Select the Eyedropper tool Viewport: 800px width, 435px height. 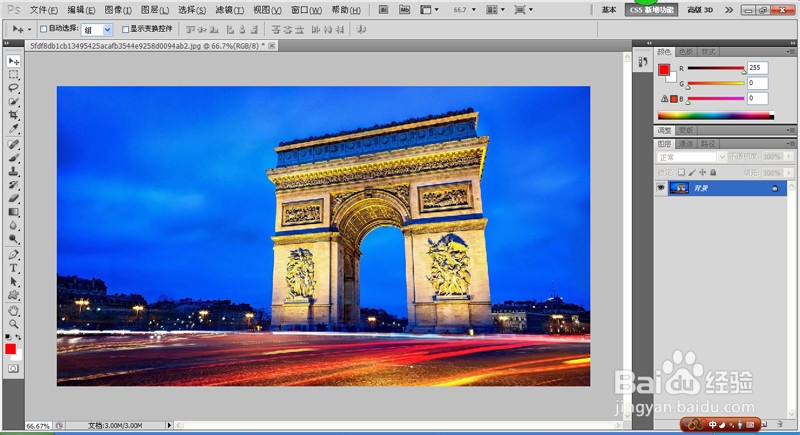(x=13, y=128)
